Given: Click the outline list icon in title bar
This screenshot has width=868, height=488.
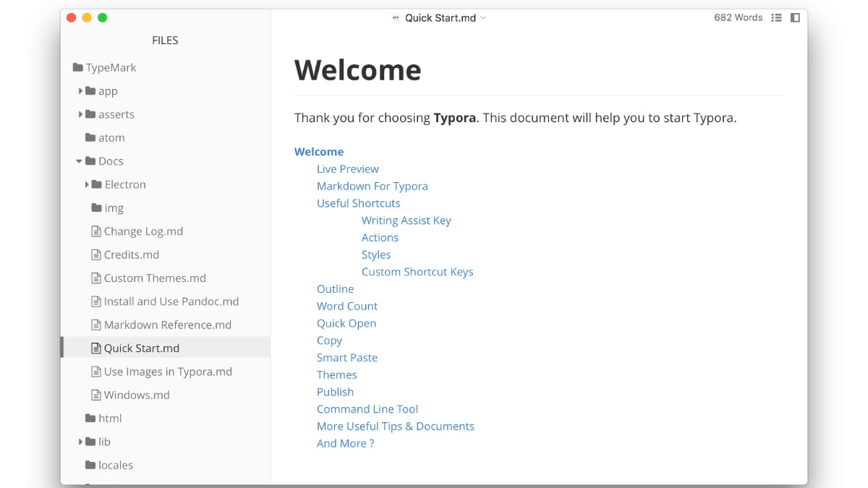Looking at the screenshot, I should (776, 18).
